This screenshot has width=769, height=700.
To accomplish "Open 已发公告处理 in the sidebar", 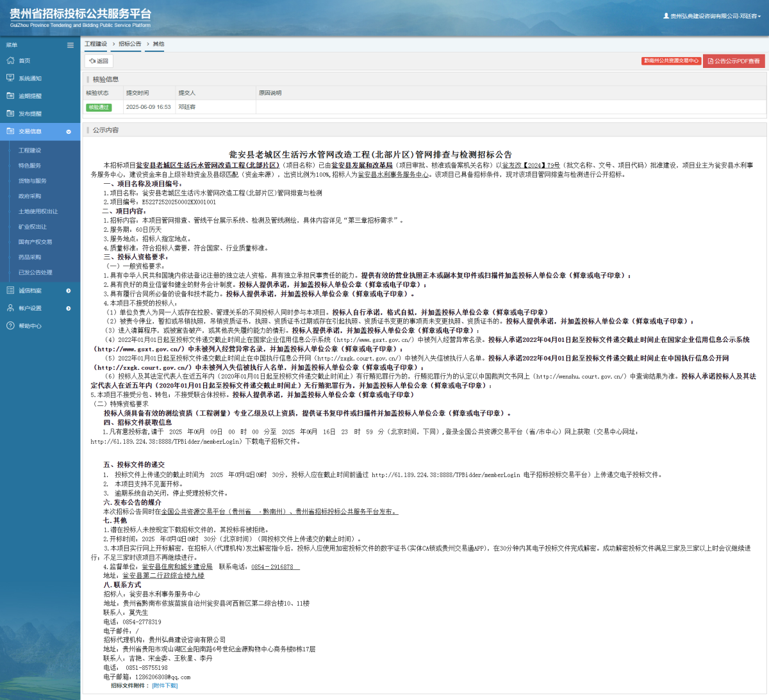I will point(35,272).
